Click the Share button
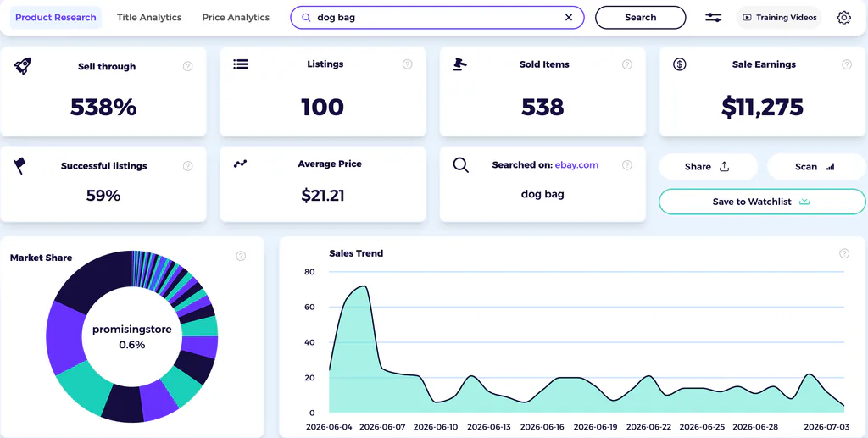868x438 pixels. tap(708, 166)
